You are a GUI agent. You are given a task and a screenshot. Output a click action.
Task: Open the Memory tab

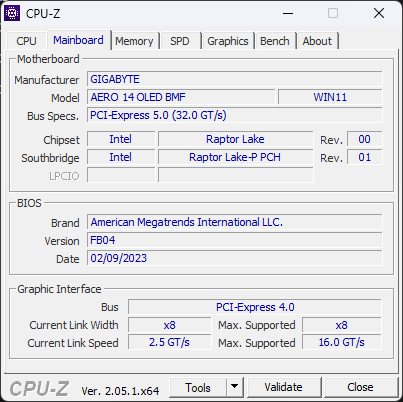pyautogui.click(x=134, y=41)
